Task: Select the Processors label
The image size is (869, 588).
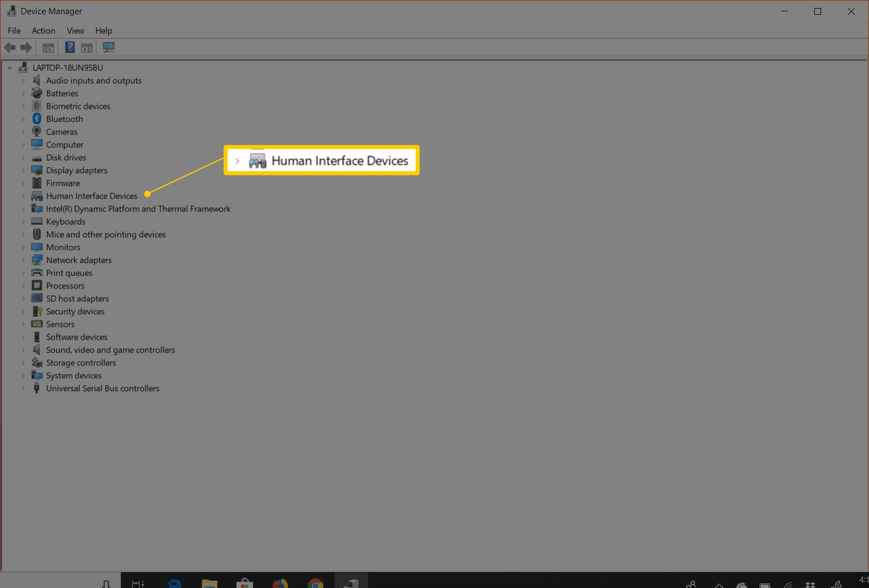Action: (65, 285)
